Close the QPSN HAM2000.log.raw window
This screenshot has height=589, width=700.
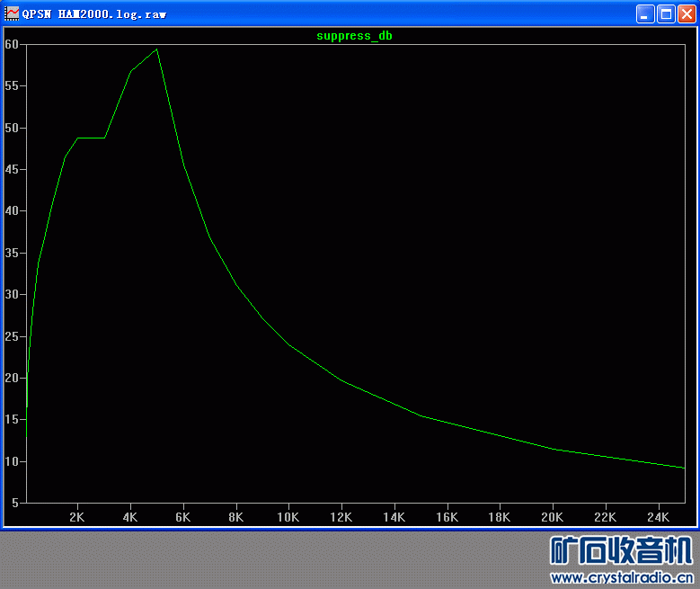[687, 13]
